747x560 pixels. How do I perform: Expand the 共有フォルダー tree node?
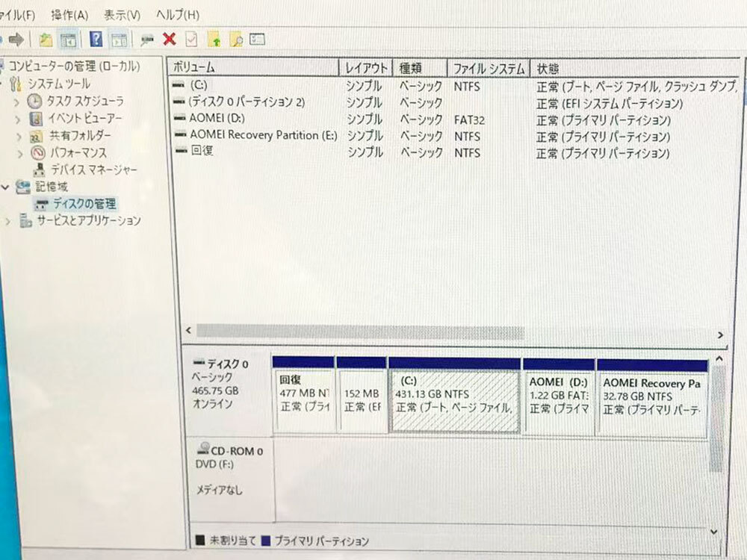point(19,137)
